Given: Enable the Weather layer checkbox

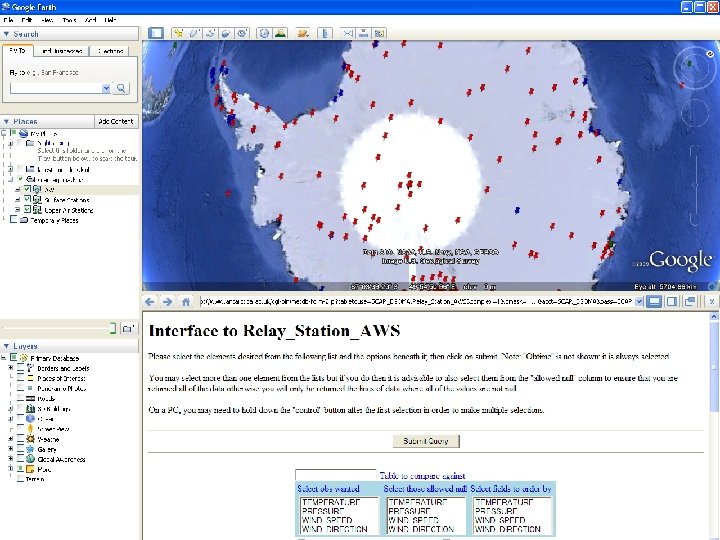Looking at the screenshot, I should pos(20,439).
